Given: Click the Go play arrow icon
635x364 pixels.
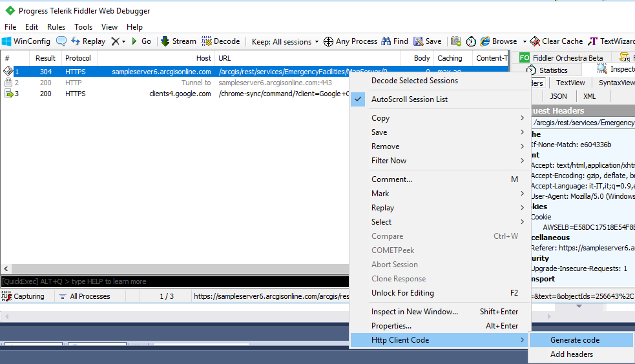Looking at the screenshot, I should (134, 41).
